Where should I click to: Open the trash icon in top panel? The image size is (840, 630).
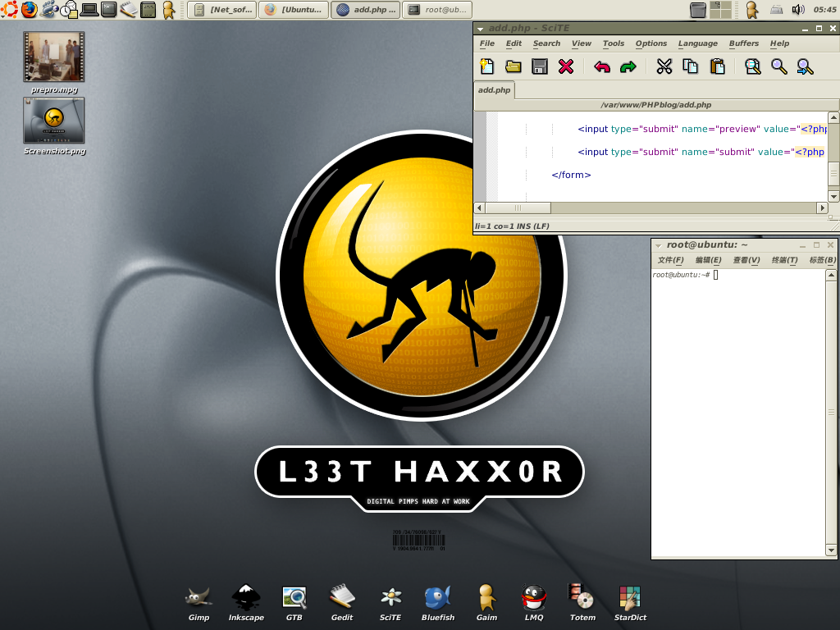[x=698, y=10]
